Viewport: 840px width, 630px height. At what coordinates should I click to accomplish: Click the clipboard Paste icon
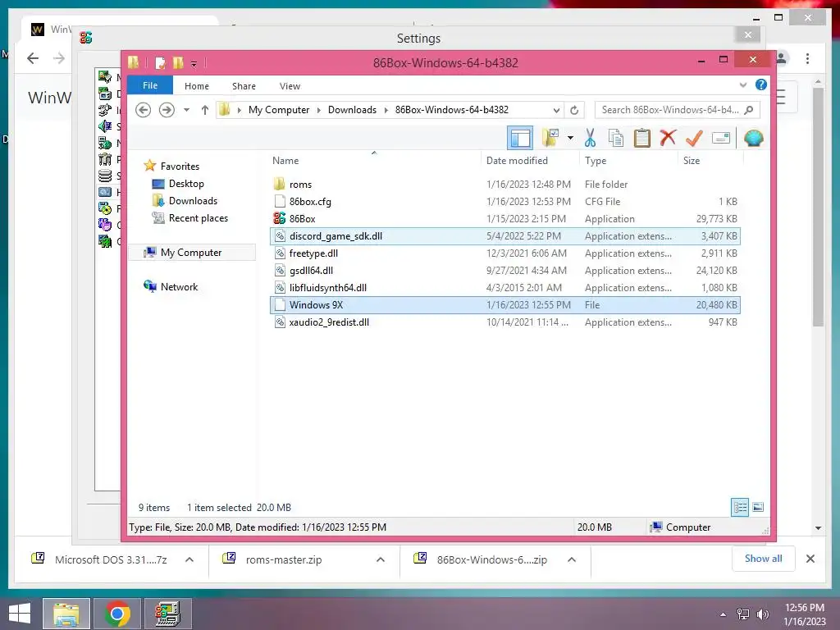coord(641,138)
